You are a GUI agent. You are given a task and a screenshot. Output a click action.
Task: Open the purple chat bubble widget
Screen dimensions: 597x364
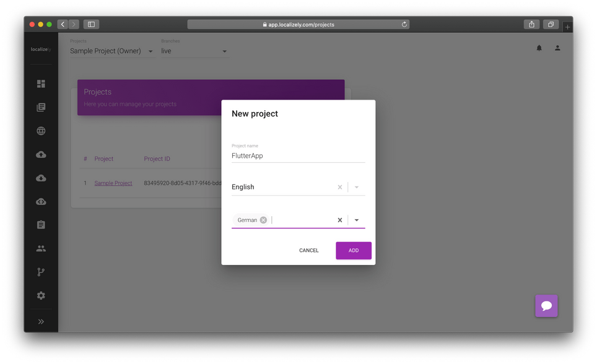pyautogui.click(x=546, y=305)
